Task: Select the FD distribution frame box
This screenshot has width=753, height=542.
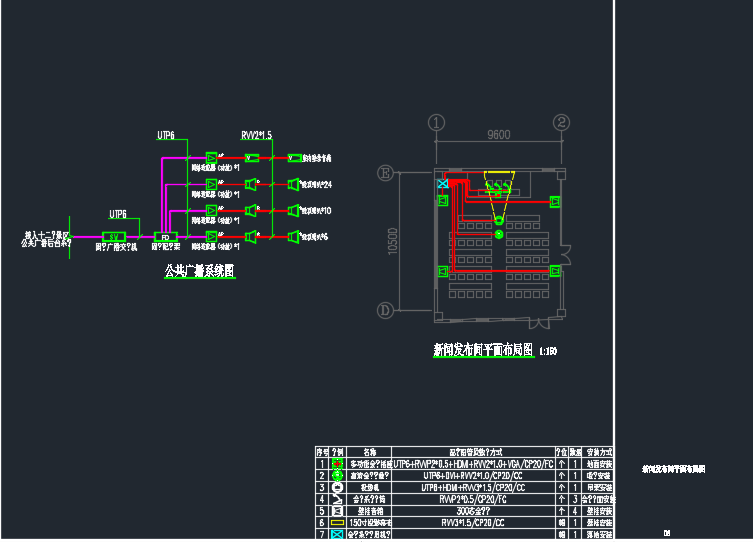Action: tap(166, 237)
